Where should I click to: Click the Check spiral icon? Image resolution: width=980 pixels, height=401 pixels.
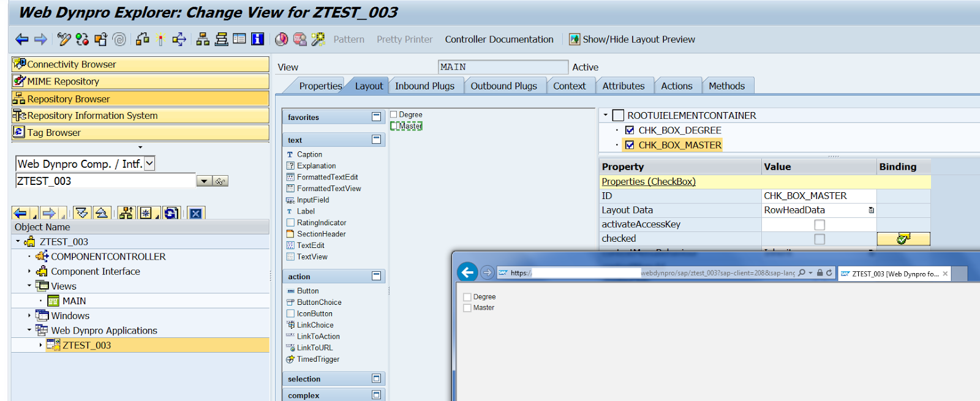[x=119, y=40]
